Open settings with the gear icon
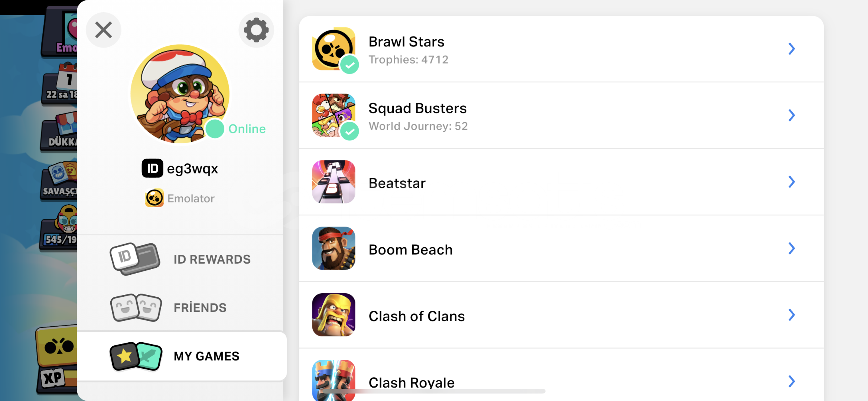This screenshot has height=401, width=868. [x=256, y=30]
